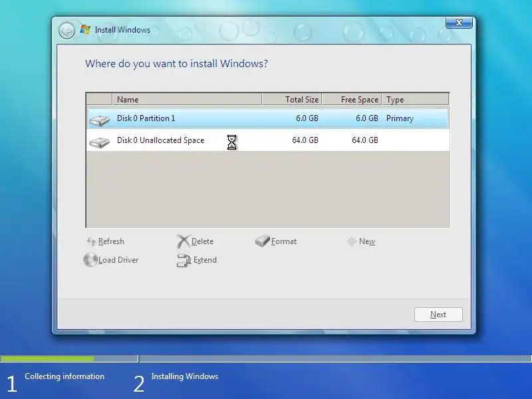The image size is (532, 399).
Task: Click the Delete X icon
Action: (184, 241)
